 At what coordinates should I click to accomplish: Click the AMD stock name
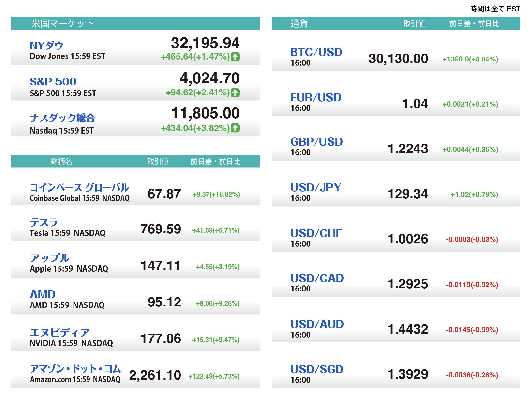point(43,294)
